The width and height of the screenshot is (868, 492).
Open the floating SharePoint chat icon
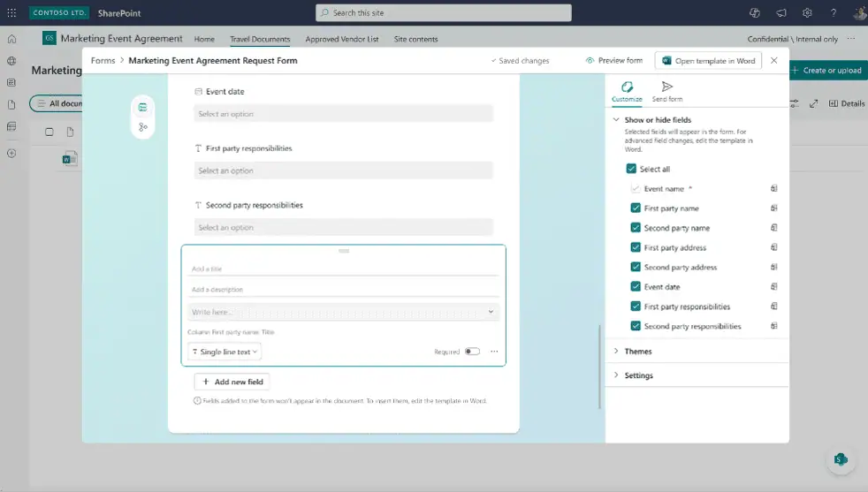[x=841, y=459]
